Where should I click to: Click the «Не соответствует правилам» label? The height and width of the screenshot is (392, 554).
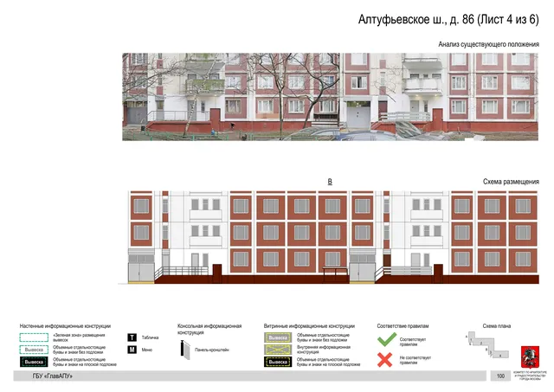[x=415, y=360]
